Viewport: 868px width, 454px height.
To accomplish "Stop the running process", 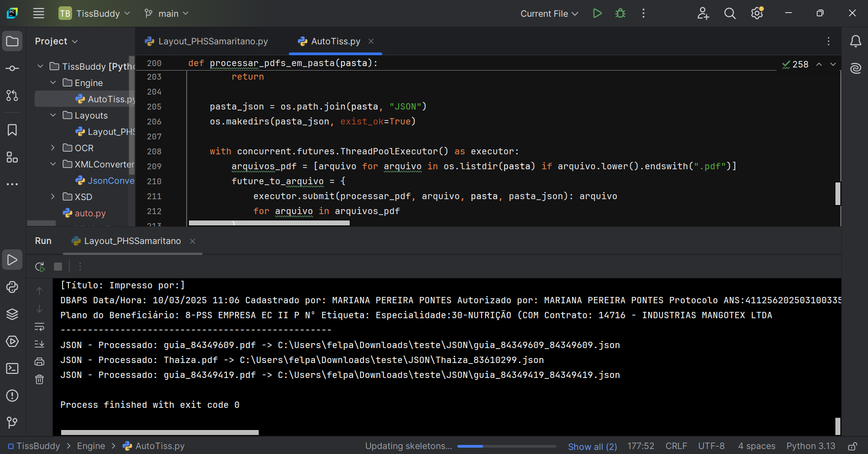I will click(x=58, y=267).
